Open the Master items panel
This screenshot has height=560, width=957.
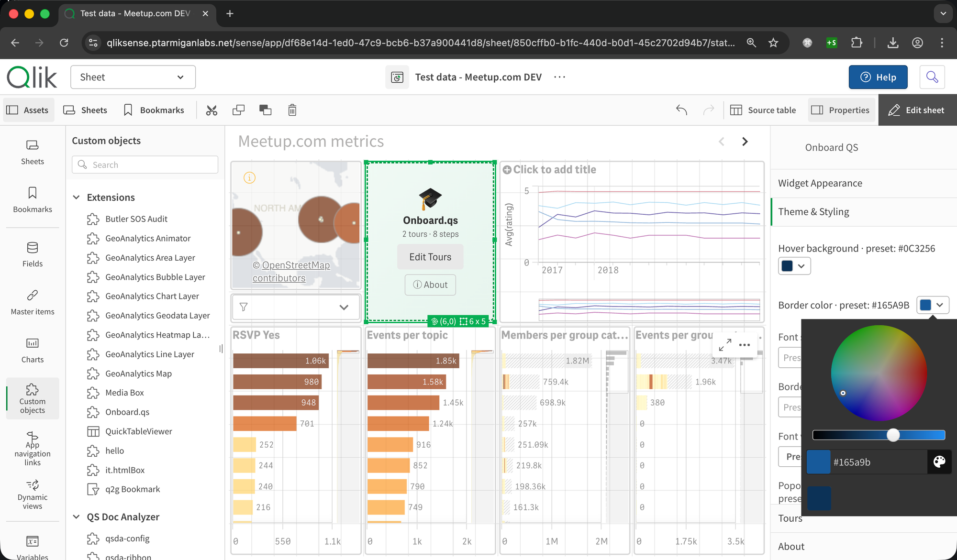[33, 302]
